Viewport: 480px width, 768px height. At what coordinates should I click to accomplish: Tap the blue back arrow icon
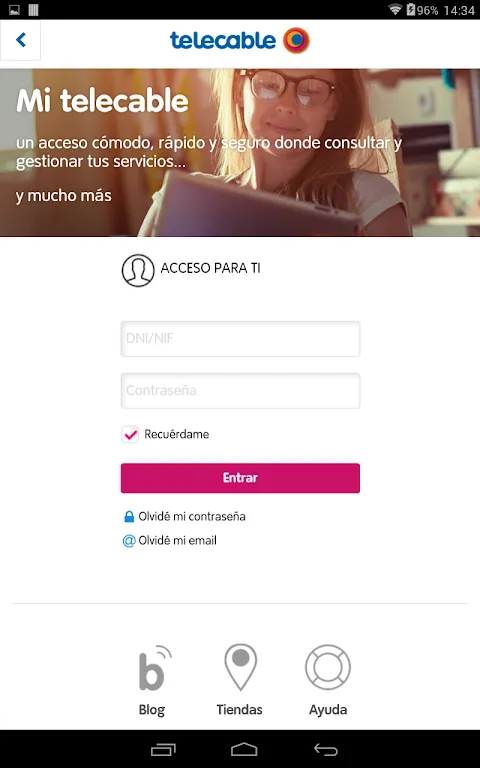click(x=21, y=40)
